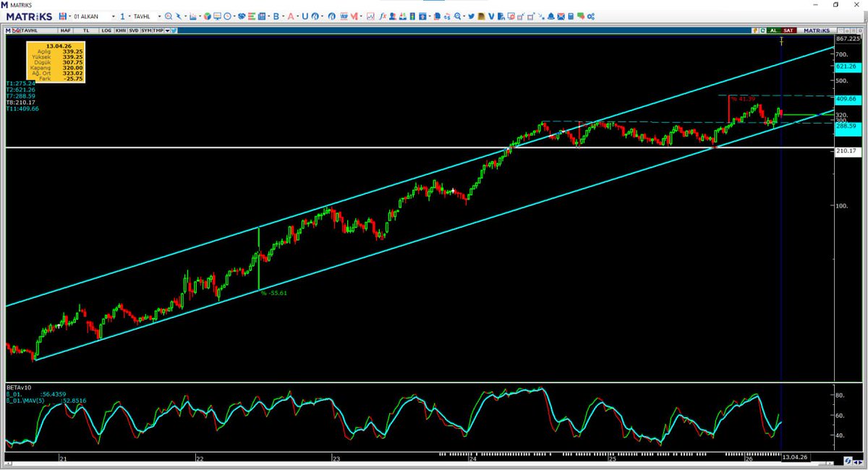This screenshot has width=868, height=470.
Task: Click the bell alarm icon
Action: (x=550, y=16)
